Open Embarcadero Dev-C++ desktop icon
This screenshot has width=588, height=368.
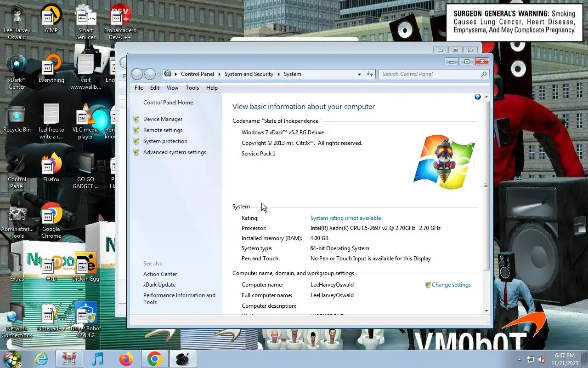(x=120, y=23)
